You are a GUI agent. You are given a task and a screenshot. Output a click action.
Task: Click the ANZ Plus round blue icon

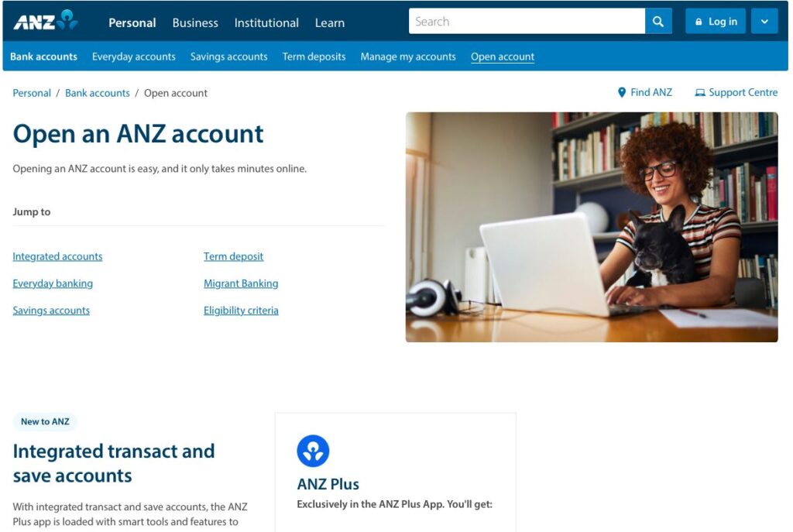click(313, 451)
